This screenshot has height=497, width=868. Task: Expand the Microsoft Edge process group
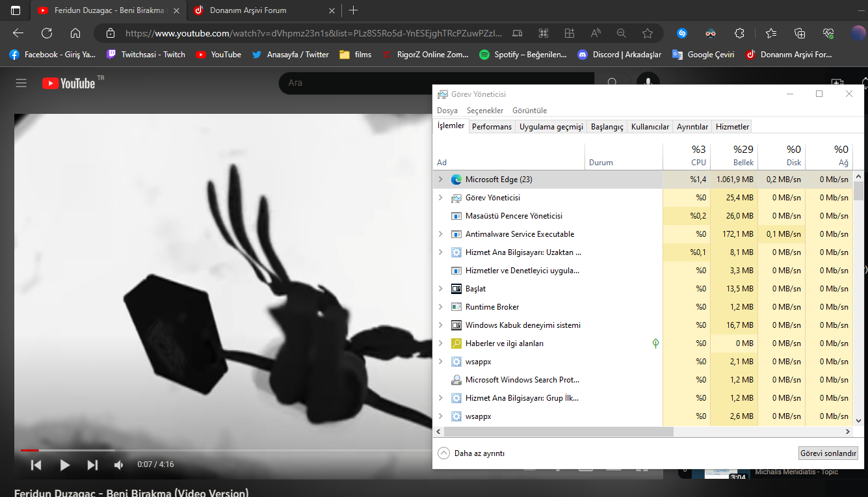[x=441, y=180]
